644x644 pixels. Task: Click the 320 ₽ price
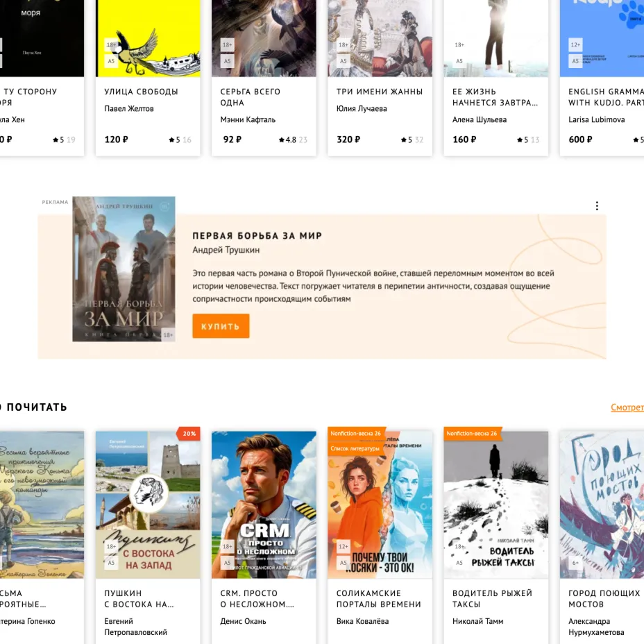348,139
